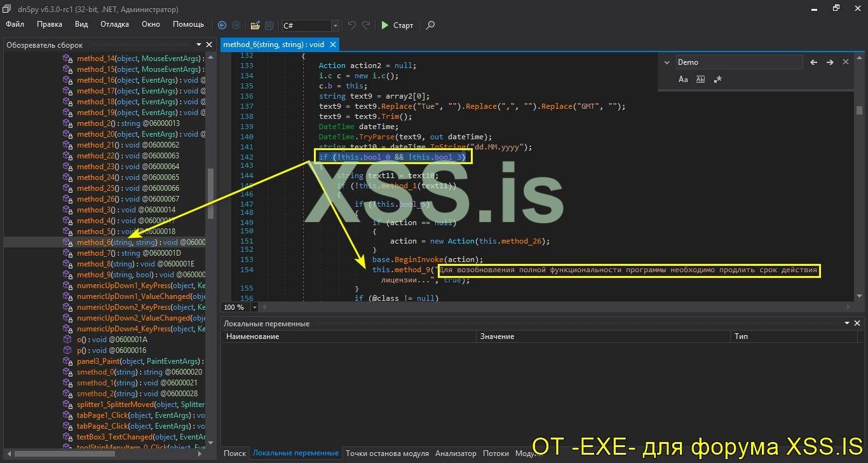Close the Обозреватель сборок panel
This screenshot has width=868, height=463.
pos(208,45)
